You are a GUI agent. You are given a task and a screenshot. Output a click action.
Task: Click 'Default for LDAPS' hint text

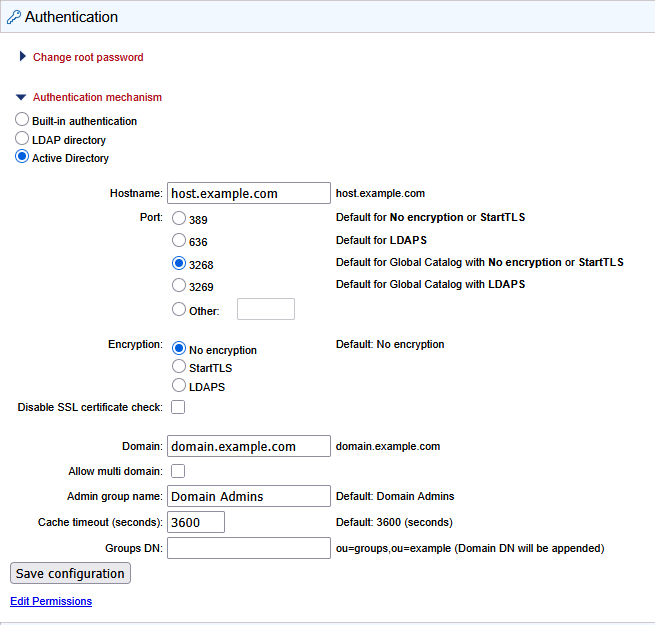(x=381, y=240)
